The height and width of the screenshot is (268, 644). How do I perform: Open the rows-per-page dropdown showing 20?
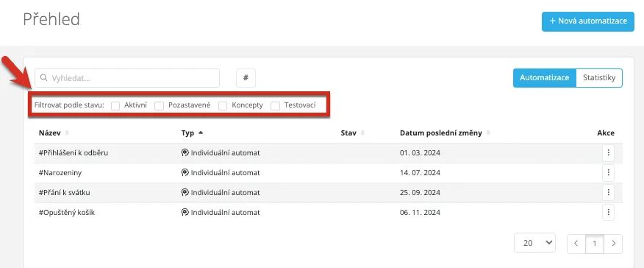(534, 243)
